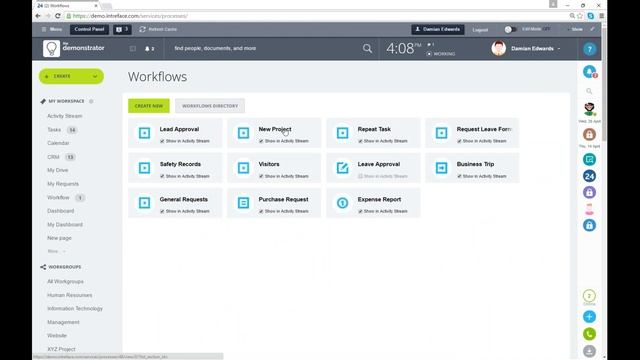This screenshot has width=640, height=360.
Task: Switch to Workflows Directory tab
Action: 210,106
